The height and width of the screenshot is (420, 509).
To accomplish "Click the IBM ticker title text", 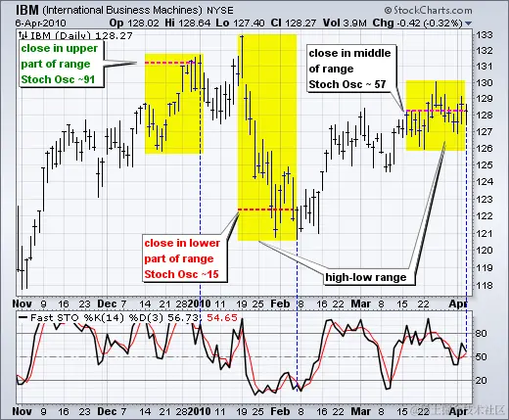I will (x=27, y=10).
